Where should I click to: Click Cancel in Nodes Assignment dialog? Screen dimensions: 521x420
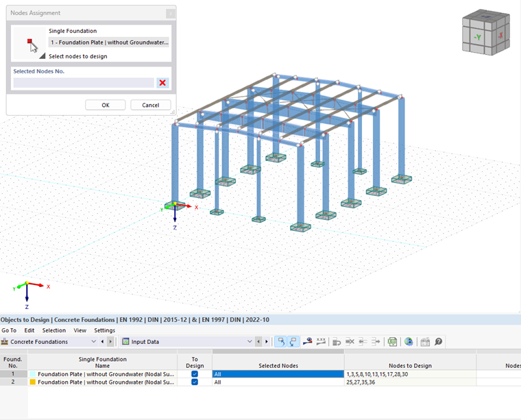(x=151, y=105)
